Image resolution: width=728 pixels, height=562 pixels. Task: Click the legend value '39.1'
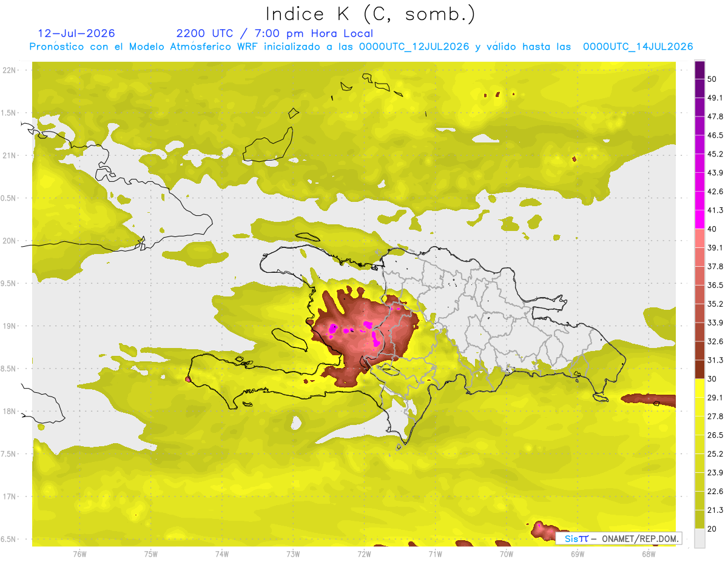click(x=715, y=248)
